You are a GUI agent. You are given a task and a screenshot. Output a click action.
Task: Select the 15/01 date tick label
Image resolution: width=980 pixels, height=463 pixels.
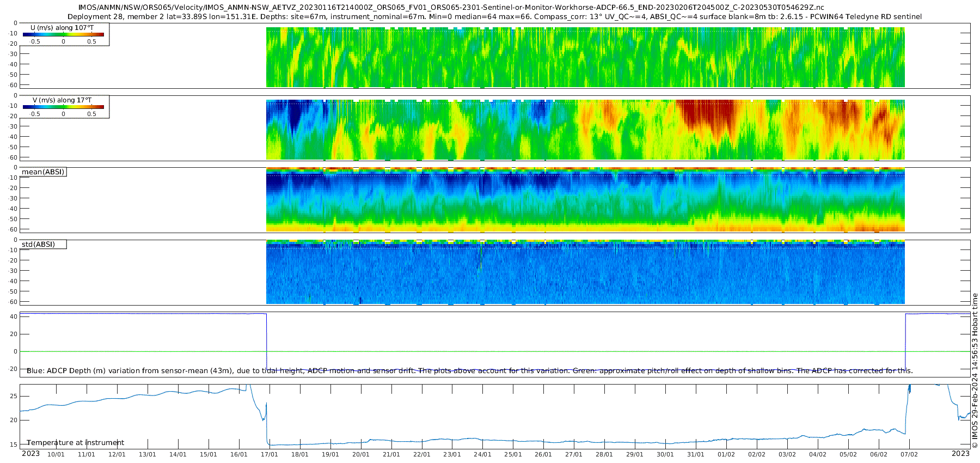tap(209, 455)
